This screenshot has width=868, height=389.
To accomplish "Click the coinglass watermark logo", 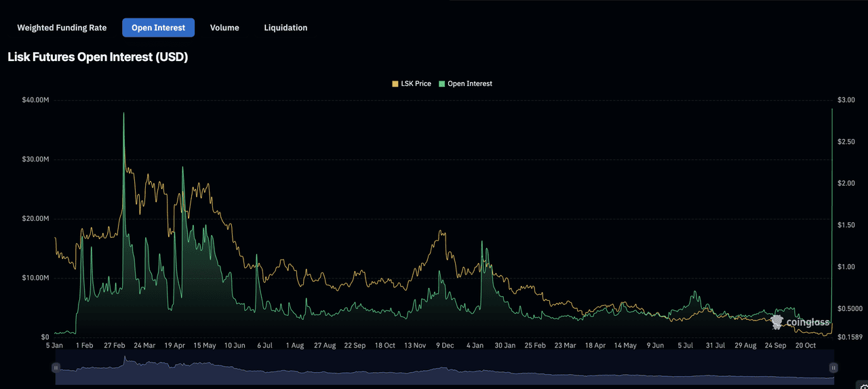I will click(800, 322).
